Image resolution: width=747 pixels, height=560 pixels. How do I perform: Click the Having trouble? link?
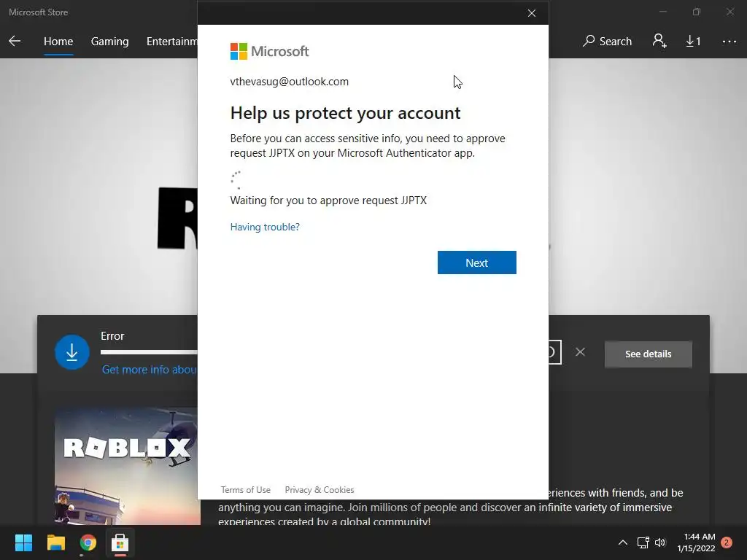click(x=265, y=227)
